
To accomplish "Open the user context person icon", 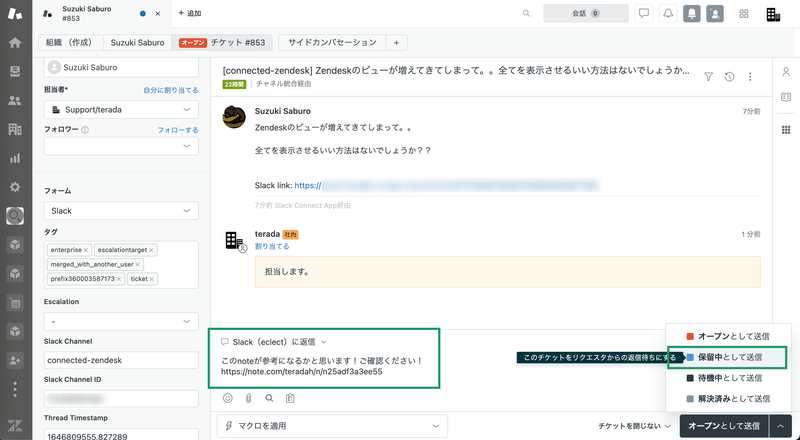I will click(786, 72).
